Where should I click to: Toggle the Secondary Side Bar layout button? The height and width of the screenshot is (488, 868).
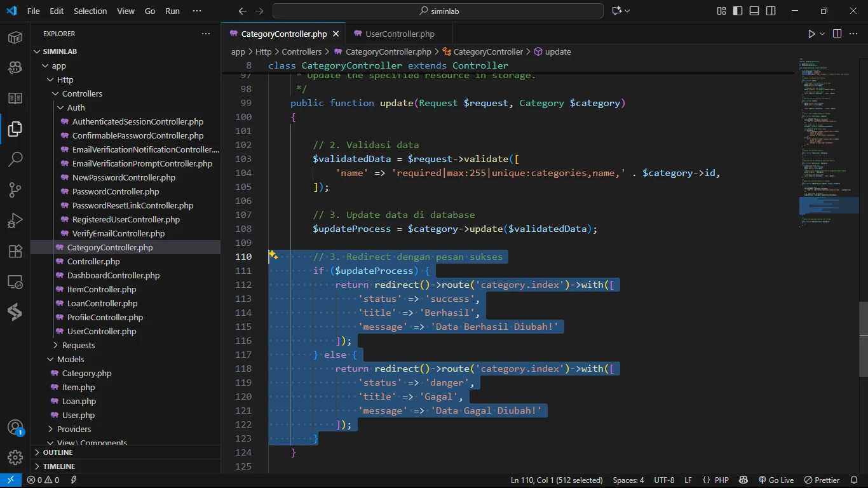coord(771,11)
